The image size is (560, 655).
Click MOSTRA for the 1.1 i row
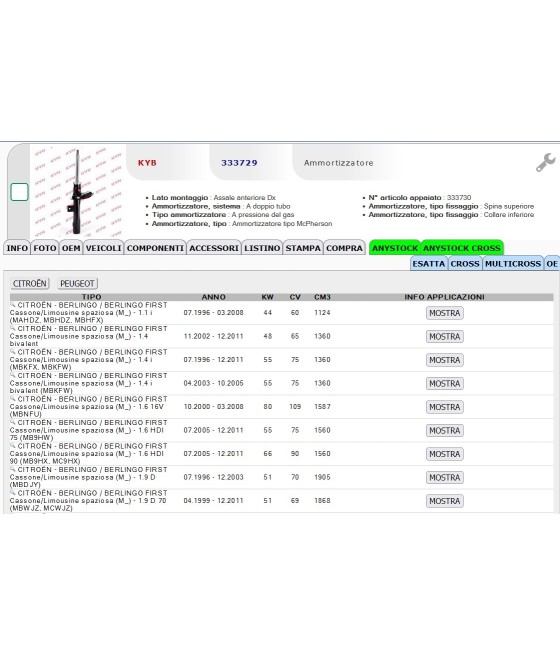point(445,313)
